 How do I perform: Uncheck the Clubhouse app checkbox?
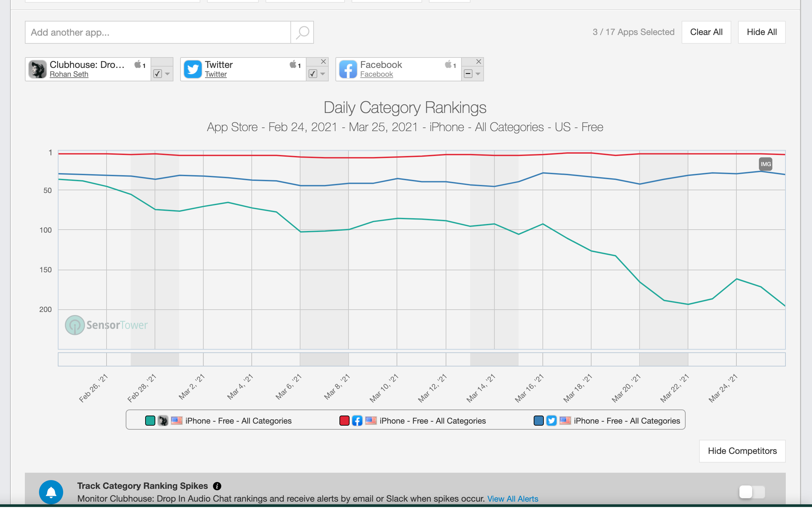pyautogui.click(x=158, y=74)
